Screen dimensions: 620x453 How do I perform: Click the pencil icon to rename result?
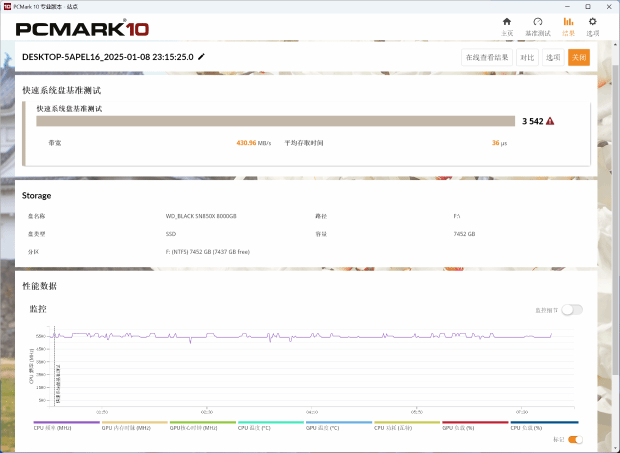pos(202,57)
